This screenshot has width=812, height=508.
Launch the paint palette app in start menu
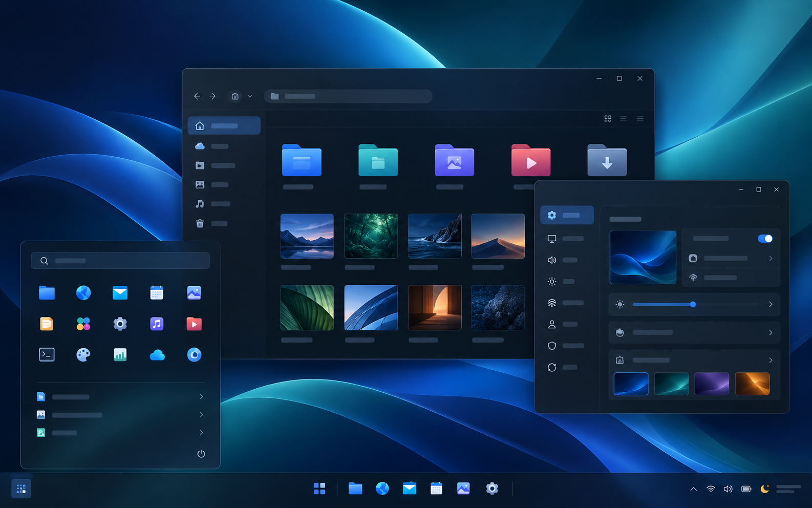pos(83,354)
